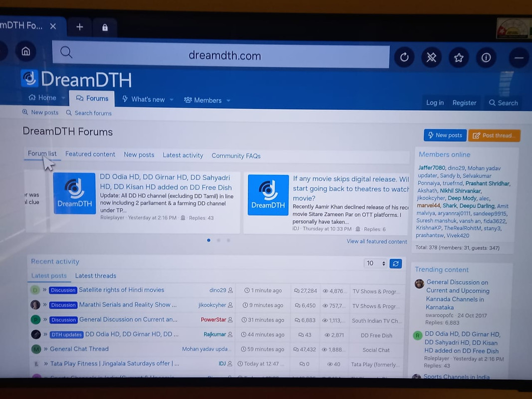
Task: Open TV Shows & Progr... forum on Satellite rights row
Action: 376,291
